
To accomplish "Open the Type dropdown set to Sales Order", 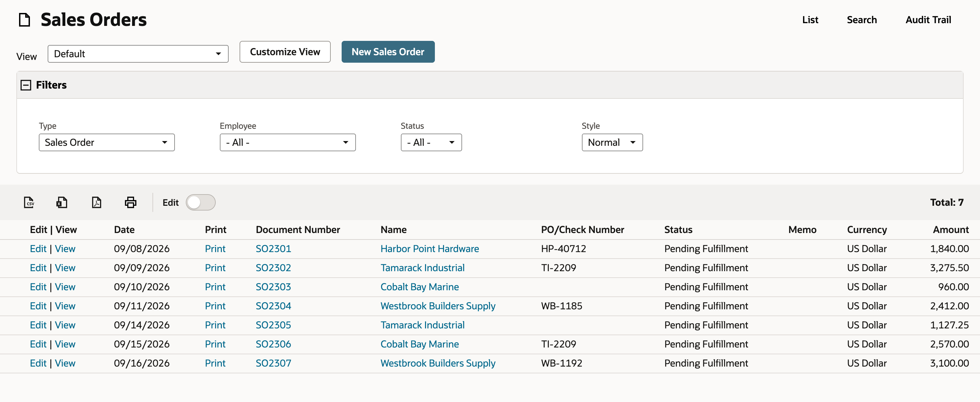I will (x=107, y=142).
